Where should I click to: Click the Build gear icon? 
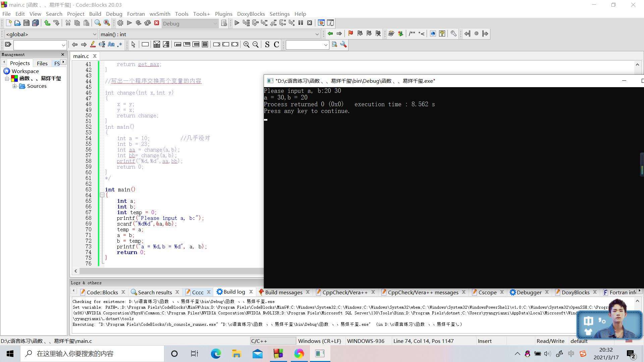(120, 23)
